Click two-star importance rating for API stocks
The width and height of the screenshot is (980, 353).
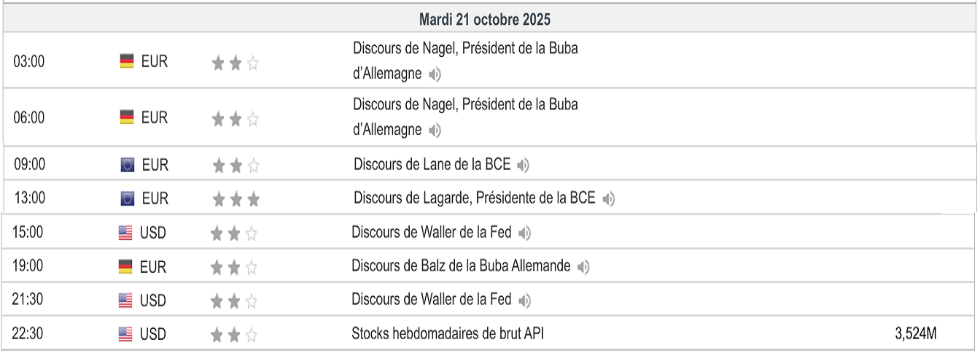(x=234, y=335)
